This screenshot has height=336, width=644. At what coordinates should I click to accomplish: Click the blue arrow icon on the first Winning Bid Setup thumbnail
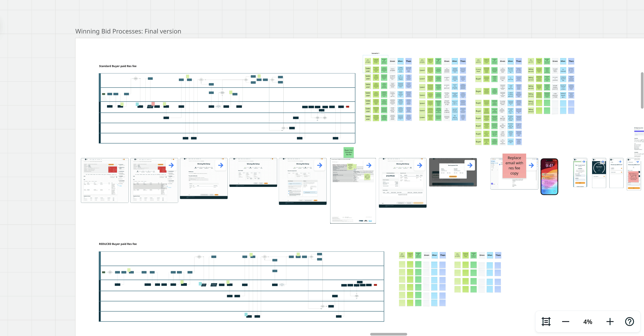(x=221, y=165)
